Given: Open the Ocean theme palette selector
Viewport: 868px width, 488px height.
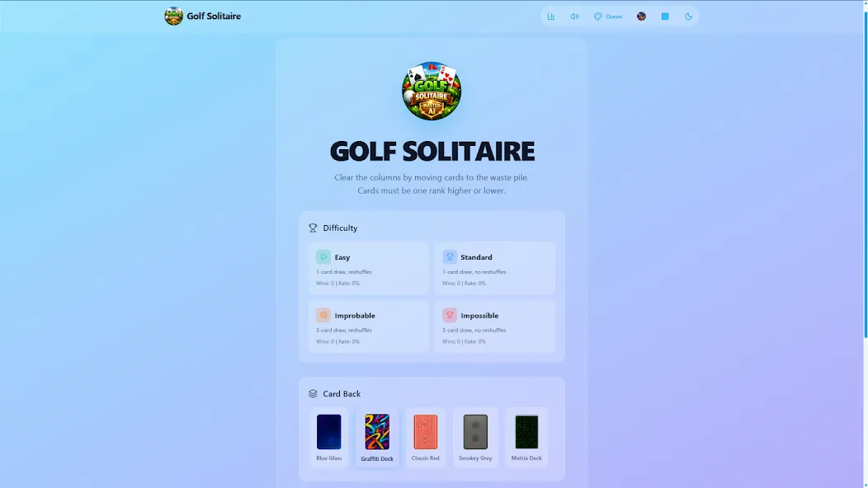Looking at the screenshot, I should 608,16.
